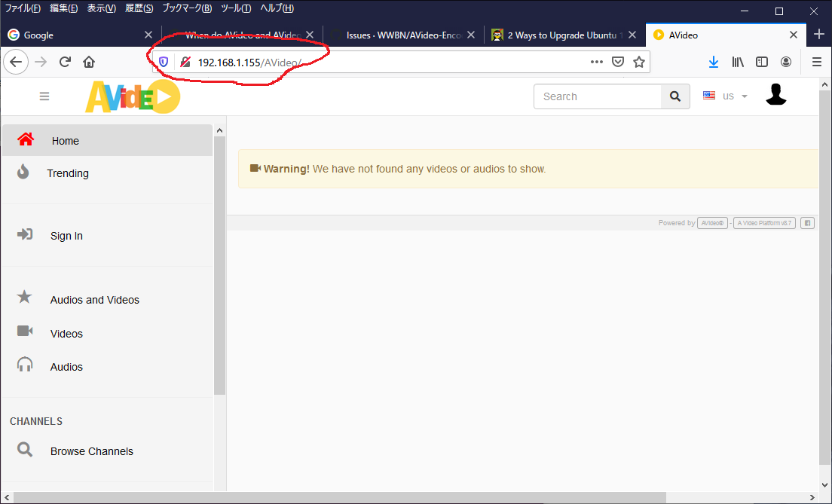Click A Video Platform v8.7 badge
The width and height of the screenshot is (832, 504).
tap(764, 223)
